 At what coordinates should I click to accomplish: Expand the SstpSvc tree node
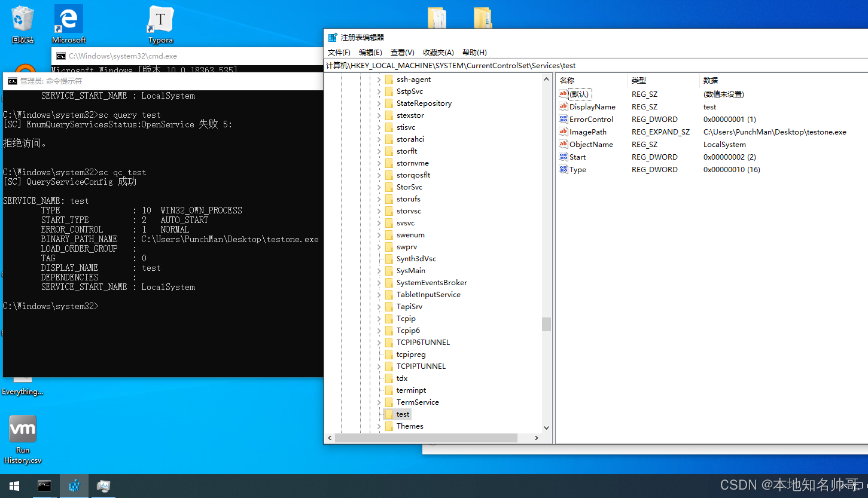[x=379, y=91]
